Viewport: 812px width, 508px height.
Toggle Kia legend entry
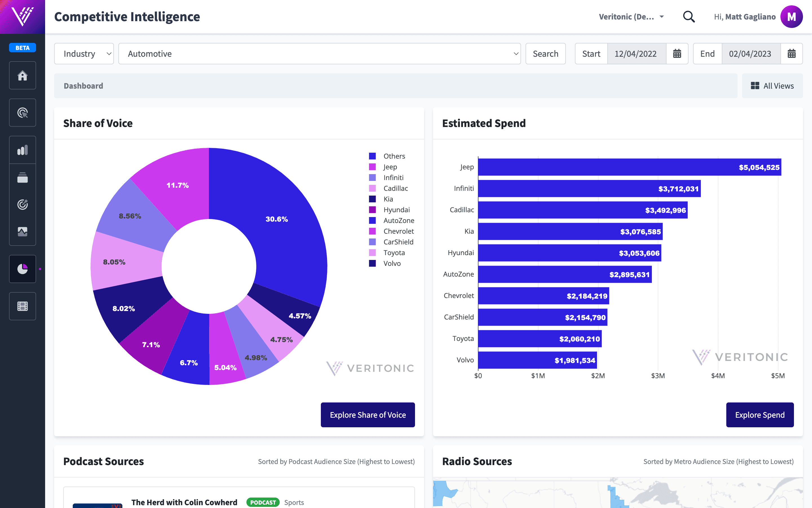coord(381,199)
